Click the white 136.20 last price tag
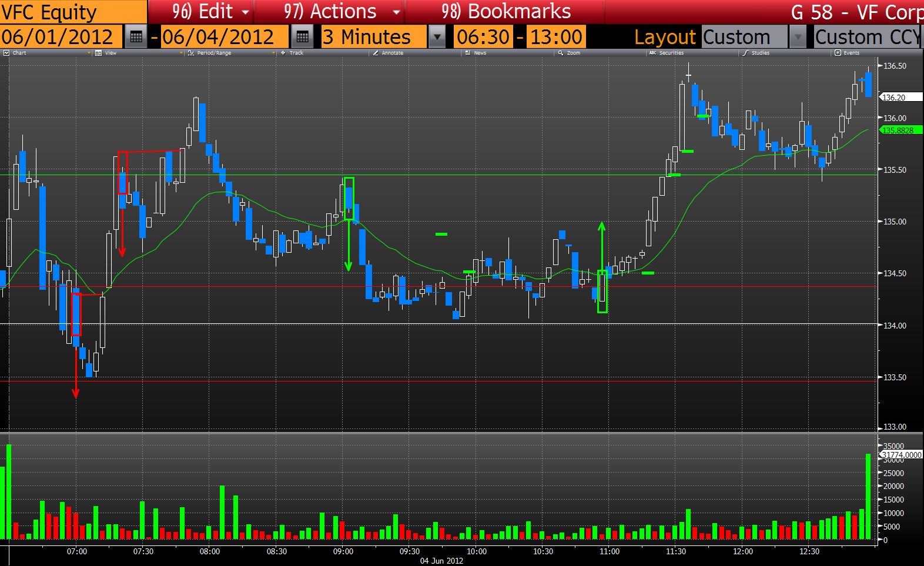The height and width of the screenshot is (566, 924). click(901, 98)
